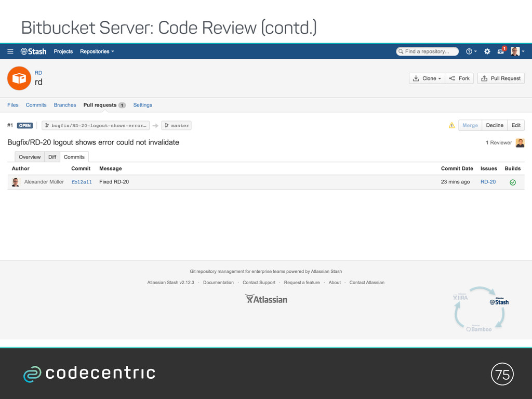
Task: Focus the Find a repository search field
Action: tap(427, 51)
